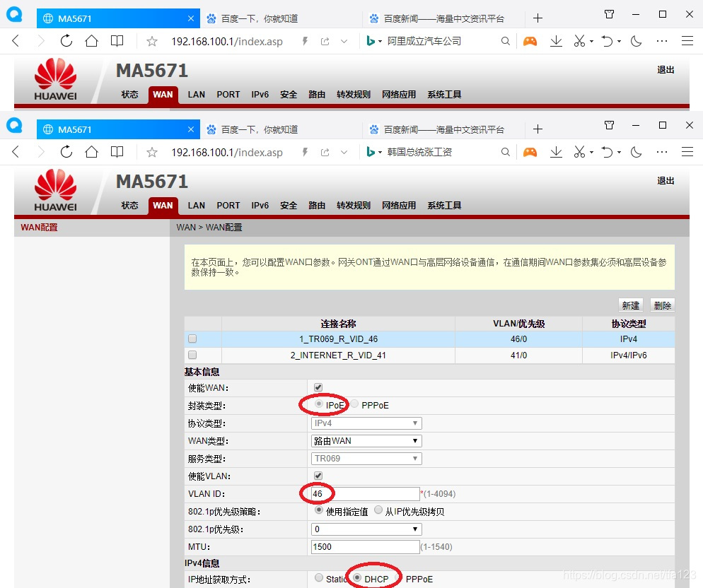The image size is (703, 588).
Task: Click the back arrow in lower browser window
Action: (x=16, y=152)
